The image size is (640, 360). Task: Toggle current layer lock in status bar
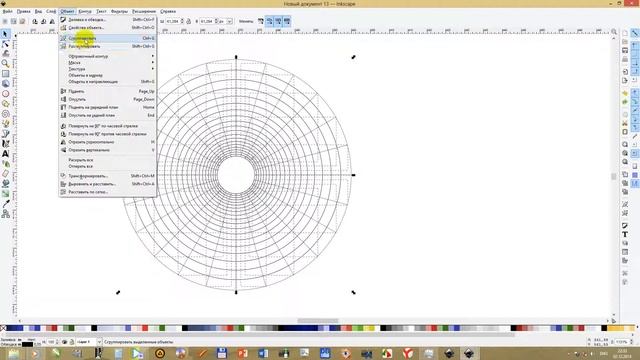tap(71, 342)
